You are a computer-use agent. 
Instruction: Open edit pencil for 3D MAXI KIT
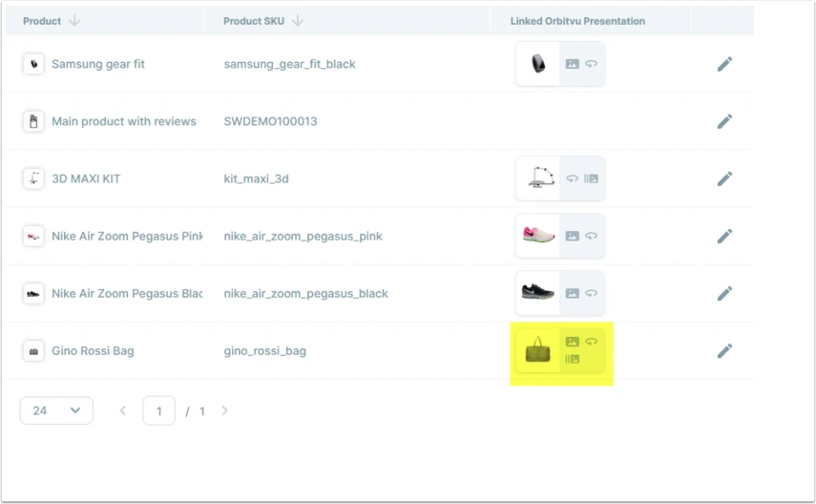[724, 178]
